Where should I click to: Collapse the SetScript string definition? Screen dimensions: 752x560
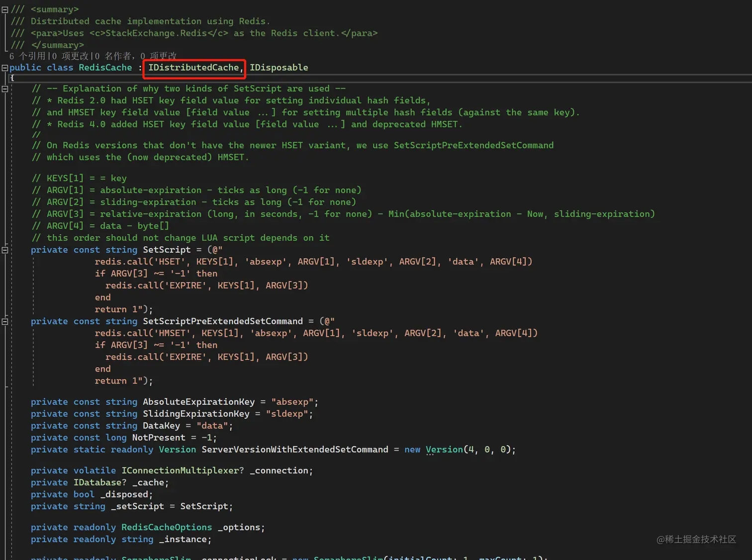click(5, 250)
